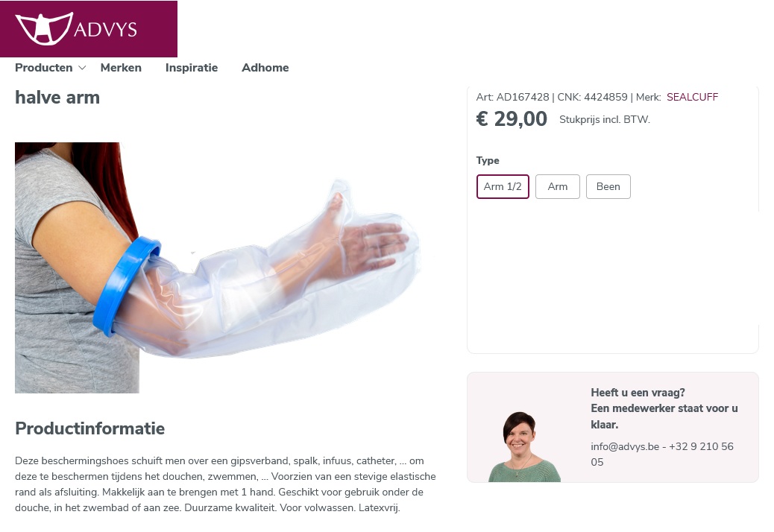Click the halve arm product title

click(57, 98)
